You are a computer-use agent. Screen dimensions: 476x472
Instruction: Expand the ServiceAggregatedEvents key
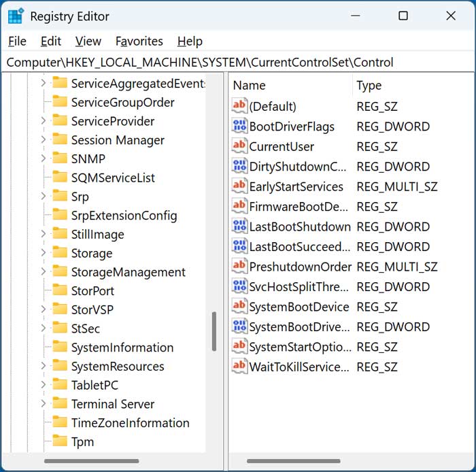click(x=44, y=83)
